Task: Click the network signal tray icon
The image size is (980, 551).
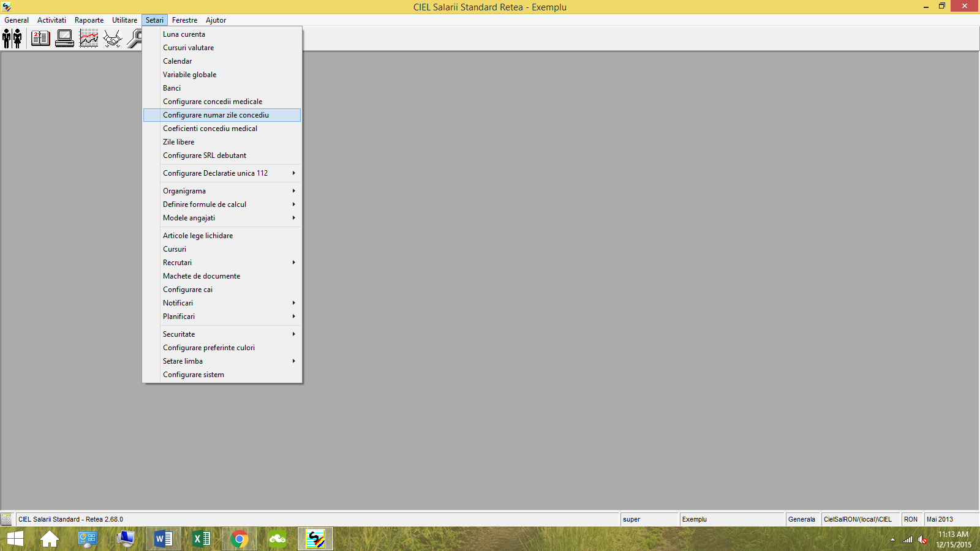Action: [908, 539]
